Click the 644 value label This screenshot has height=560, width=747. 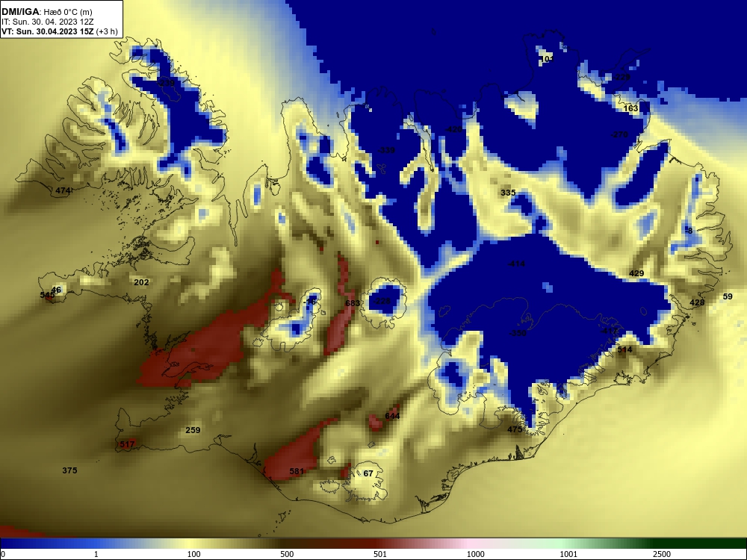(392, 416)
